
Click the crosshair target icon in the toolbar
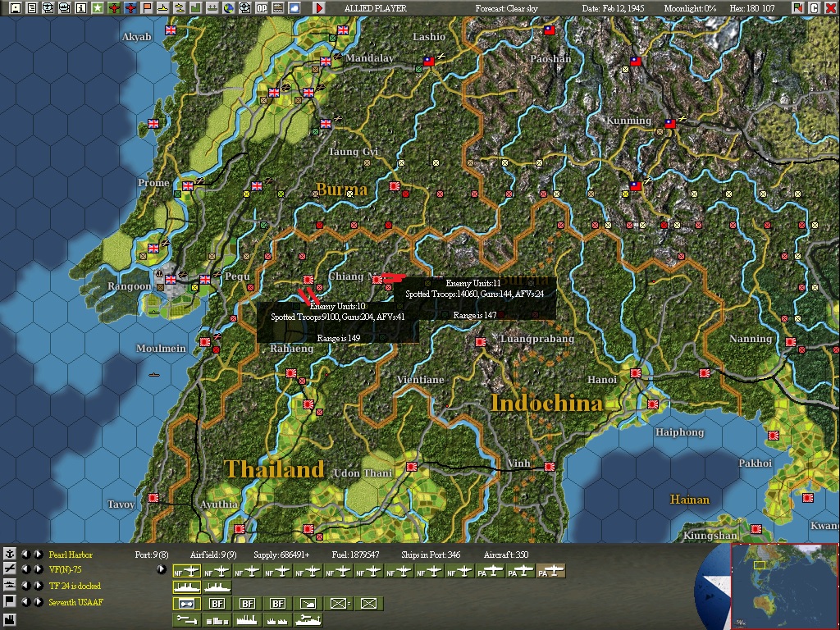pos(244,8)
